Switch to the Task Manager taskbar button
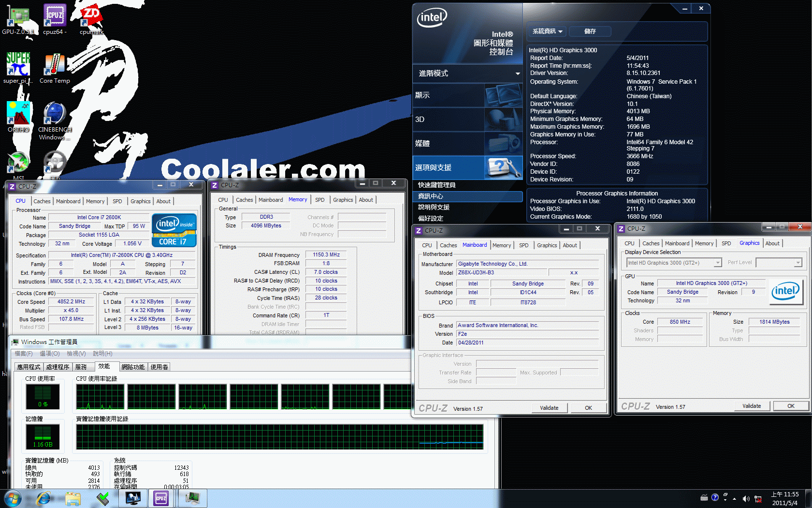Screen dimensions: 812x508 pos(192,498)
